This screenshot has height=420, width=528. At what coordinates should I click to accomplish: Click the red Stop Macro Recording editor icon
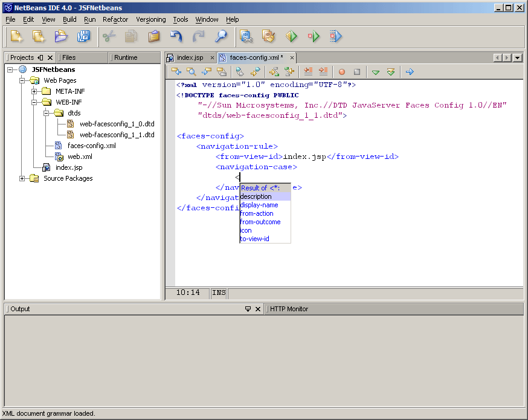pos(341,71)
